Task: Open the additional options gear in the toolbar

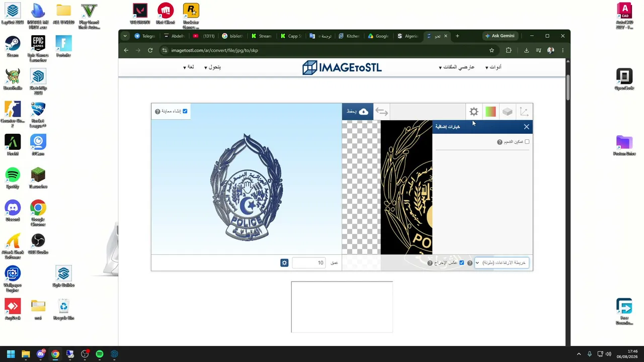Action: (473, 112)
